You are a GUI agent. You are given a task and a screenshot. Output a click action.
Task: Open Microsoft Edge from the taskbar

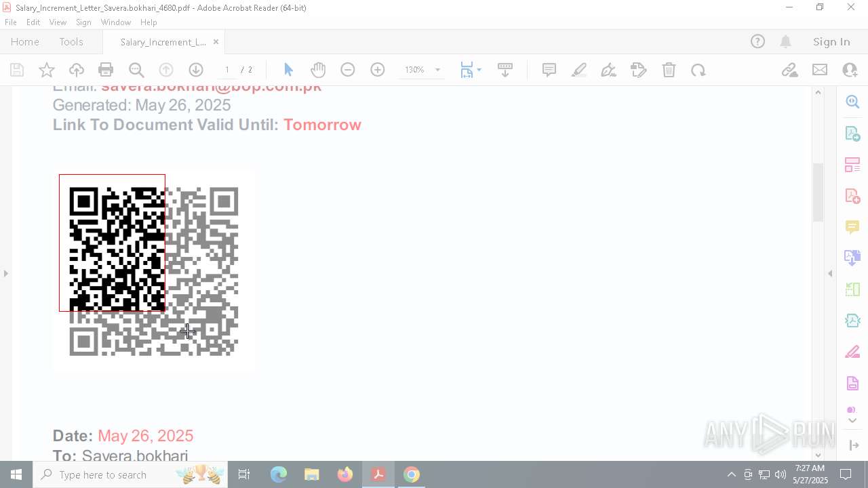[x=279, y=474]
